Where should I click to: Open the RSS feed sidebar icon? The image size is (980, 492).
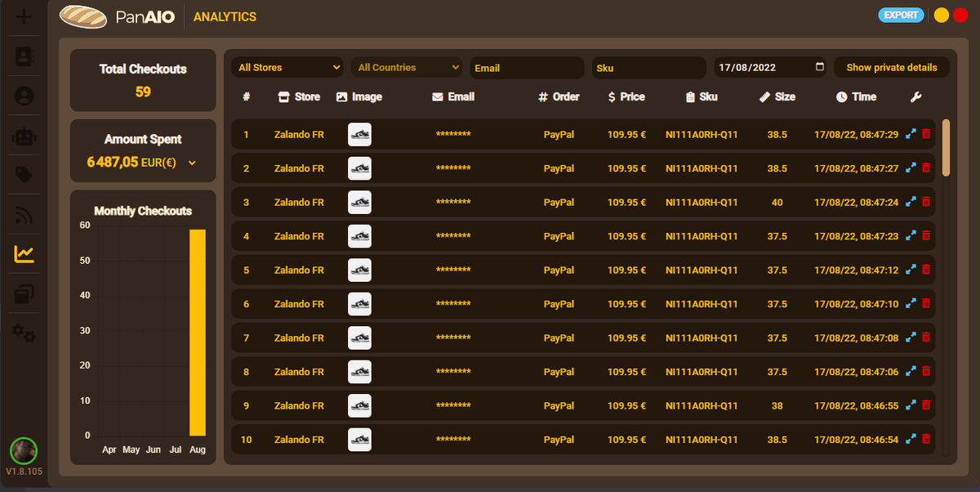[x=24, y=215]
